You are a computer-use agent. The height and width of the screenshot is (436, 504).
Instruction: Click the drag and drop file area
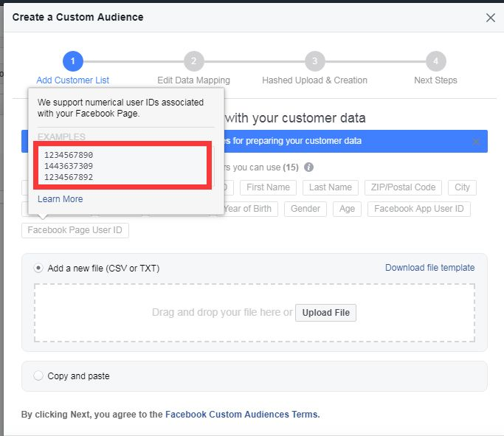click(255, 313)
